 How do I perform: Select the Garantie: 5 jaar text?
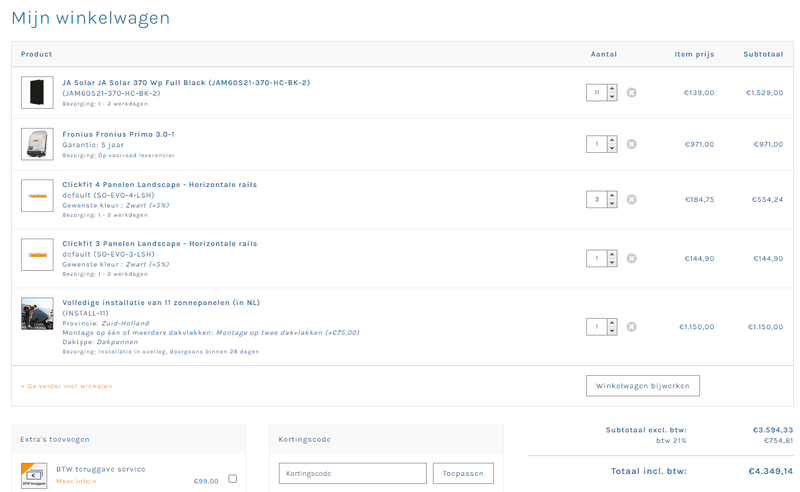tap(93, 145)
